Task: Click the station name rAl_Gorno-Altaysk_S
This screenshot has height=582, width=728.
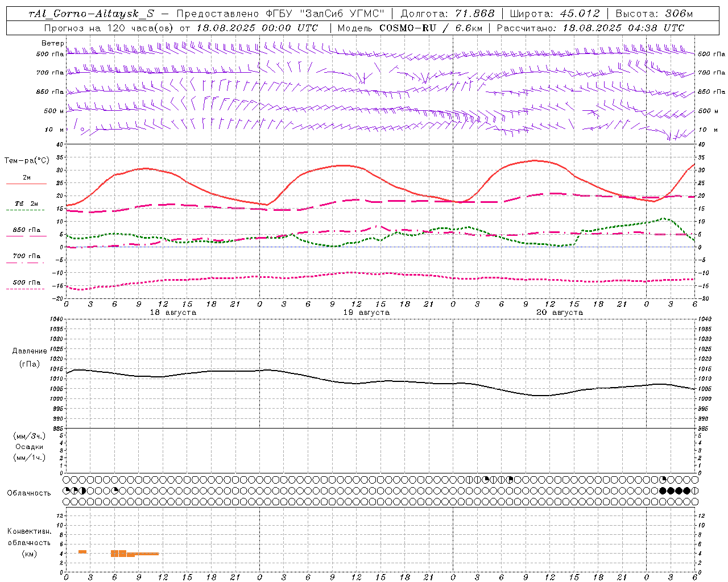Action: (91, 14)
